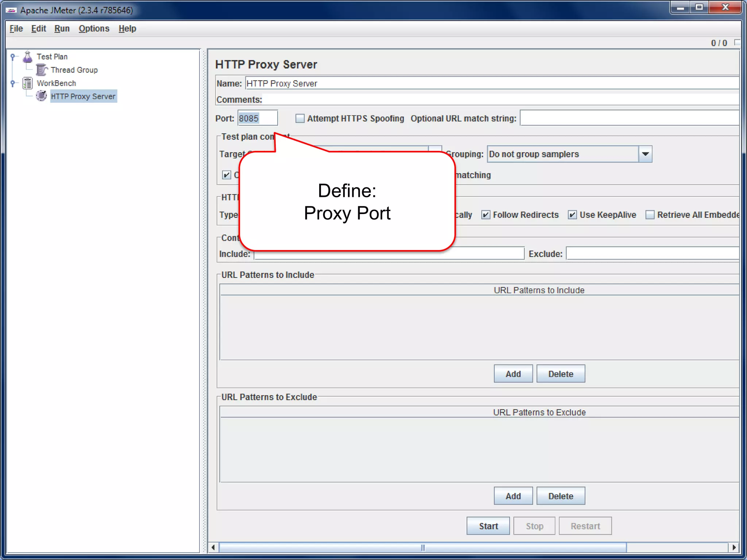The height and width of the screenshot is (560, 747).
Task: Click the WorkBench clipboard icon
Action: [x=28, y=83]
